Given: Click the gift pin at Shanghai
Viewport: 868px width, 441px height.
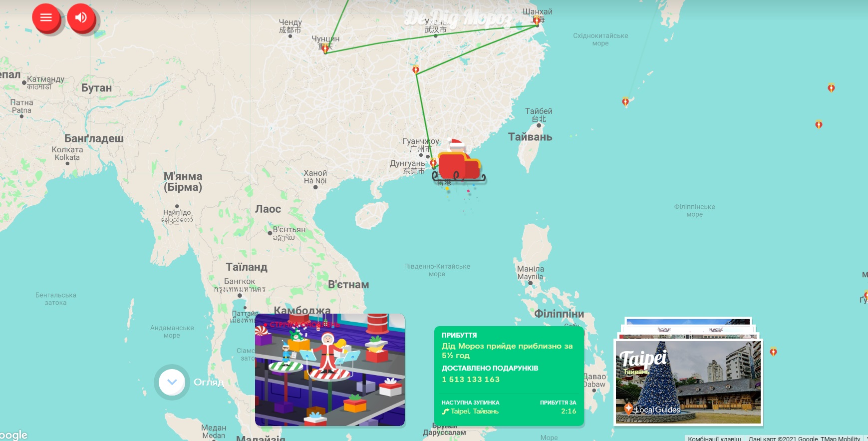Looking at the screenshot, I should pyautogui.click(x=537, y=20).
